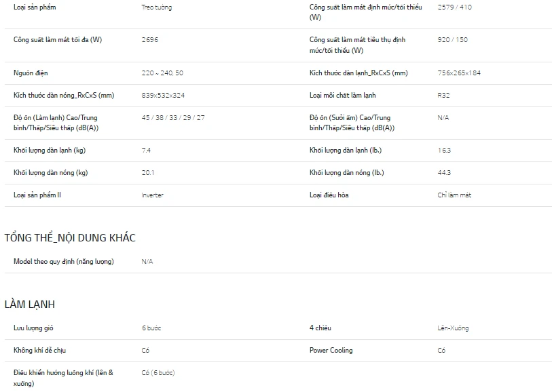Click the '45 / 38 / 33 / 29 / 27' noise value
The width and height of the screenshot is (552, 392).
click(x=173, y=118)
